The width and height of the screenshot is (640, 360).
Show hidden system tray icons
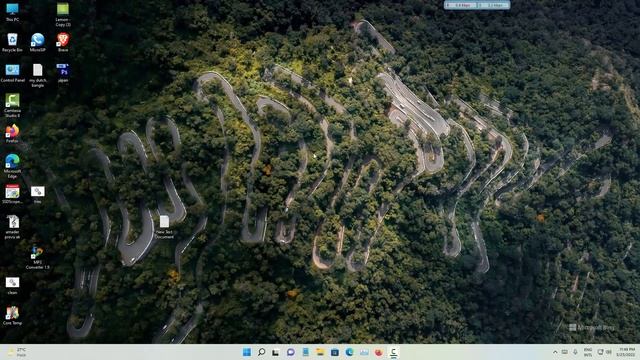pyautogui.click(x=555, y=352)
